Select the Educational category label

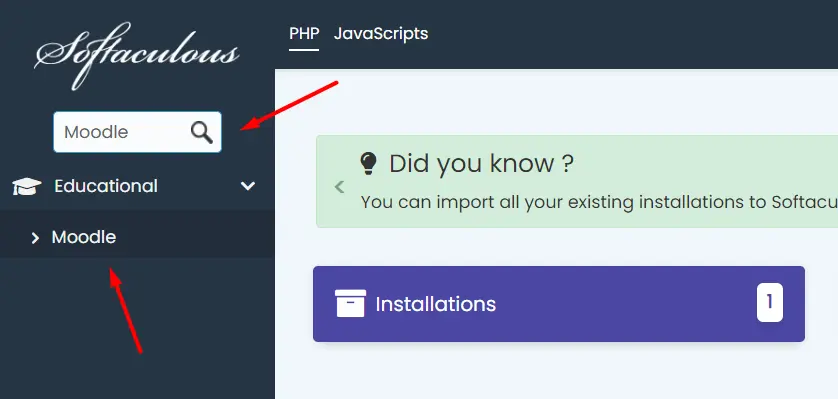pos(106,186)
